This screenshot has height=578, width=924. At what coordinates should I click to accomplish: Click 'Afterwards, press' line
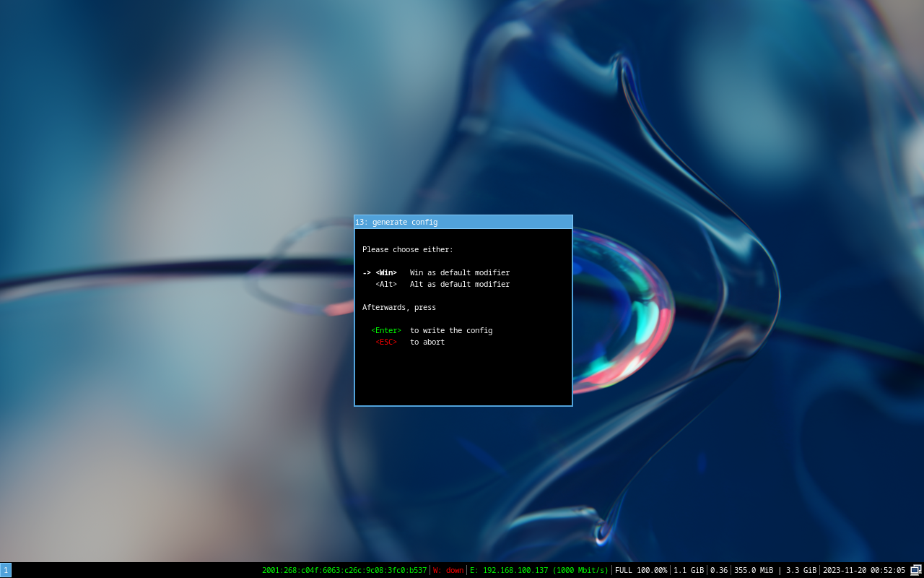399,308
